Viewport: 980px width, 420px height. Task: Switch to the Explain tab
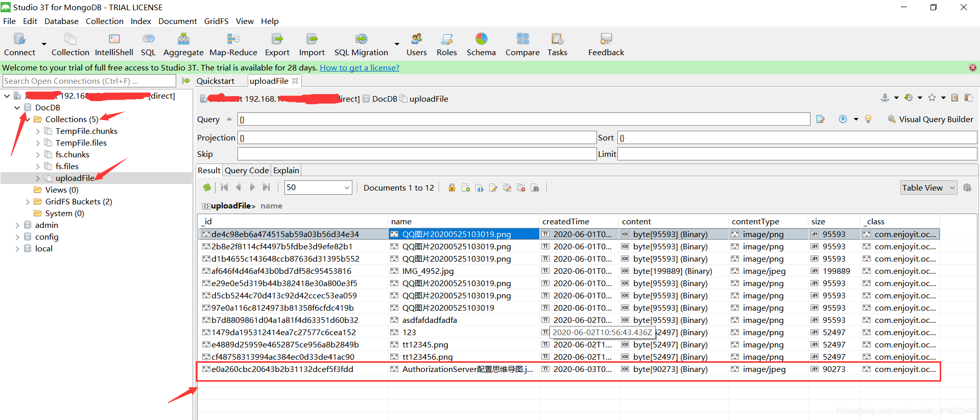click(x=286, y=170)
